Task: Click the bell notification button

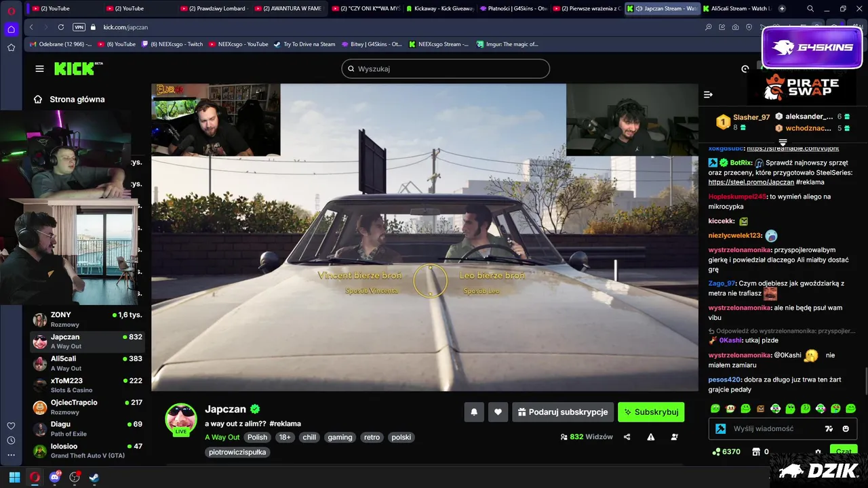Action: pos(474,411)
